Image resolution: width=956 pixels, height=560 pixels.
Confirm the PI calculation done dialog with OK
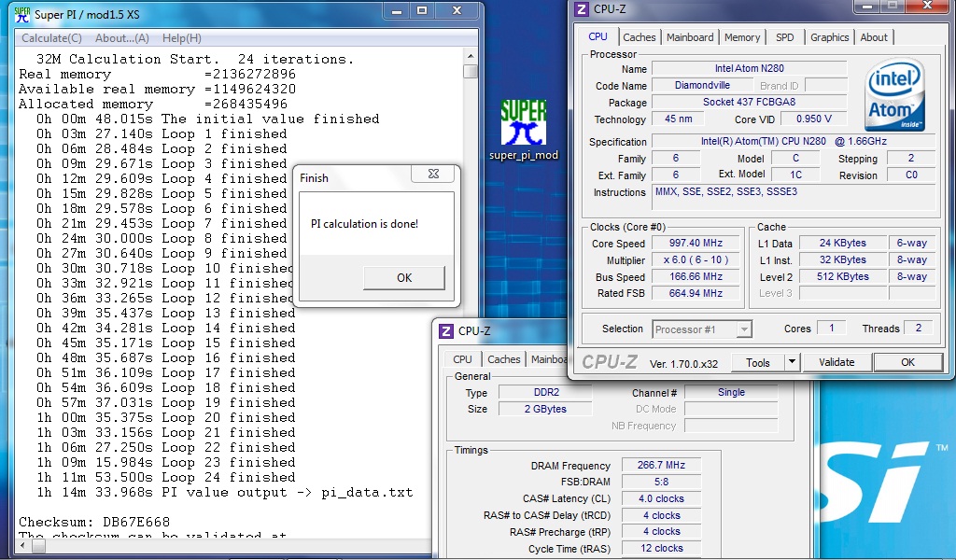click(404, 278)
